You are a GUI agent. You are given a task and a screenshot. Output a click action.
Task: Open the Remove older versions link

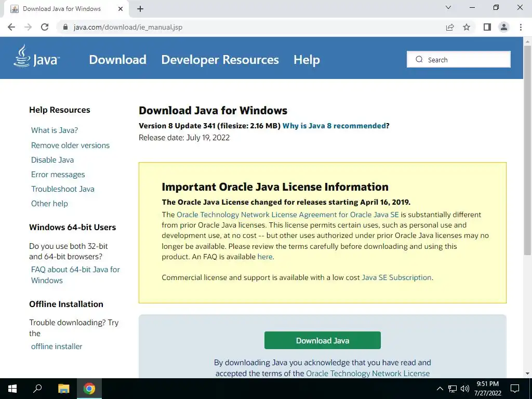[x=70, y=145]
